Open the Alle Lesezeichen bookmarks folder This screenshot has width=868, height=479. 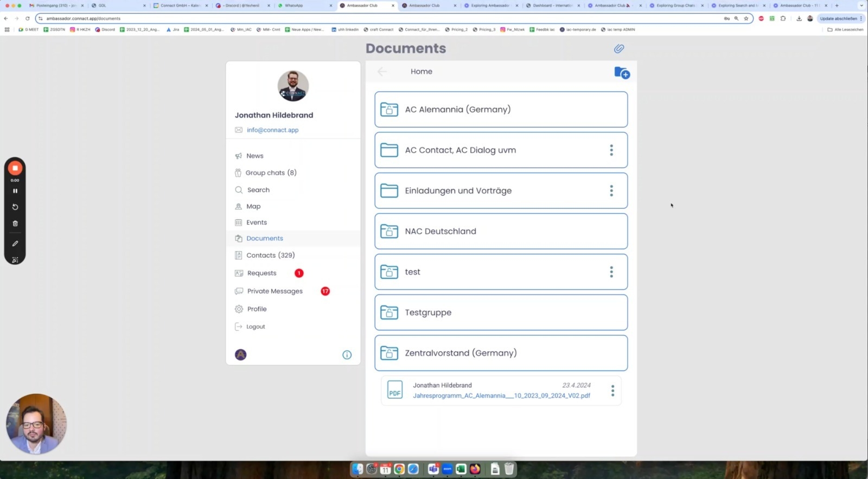coord(845,30)
